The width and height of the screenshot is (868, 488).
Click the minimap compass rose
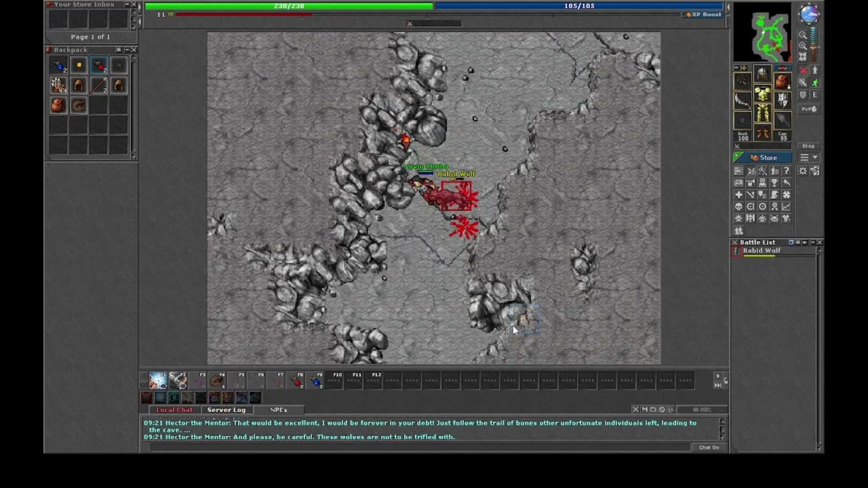point(809,13)
